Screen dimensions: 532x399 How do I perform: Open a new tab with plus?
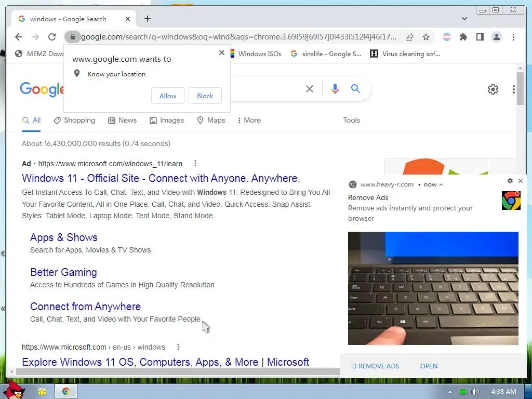click(x=147, y=19)
